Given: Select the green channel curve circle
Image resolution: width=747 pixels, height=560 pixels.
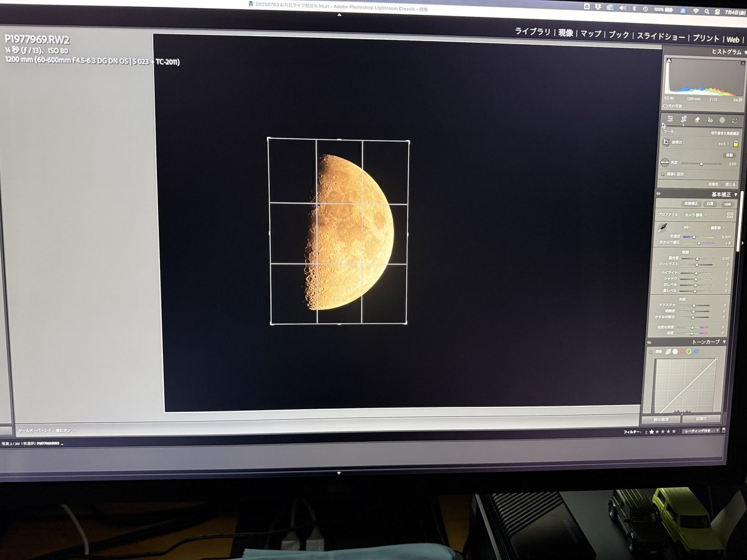Looking at the screenshot, I should click(690, 352).
